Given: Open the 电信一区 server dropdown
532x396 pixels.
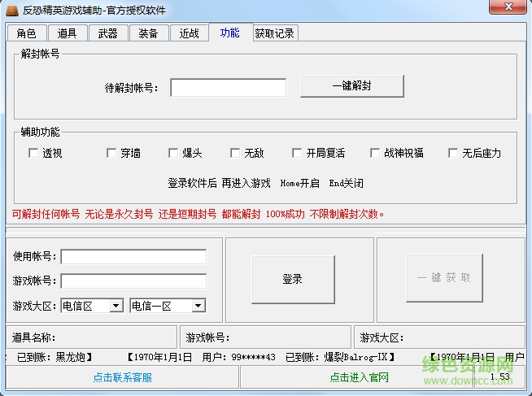Looking at the screenshot, I should pyautogui.click(x=198, y=306).
